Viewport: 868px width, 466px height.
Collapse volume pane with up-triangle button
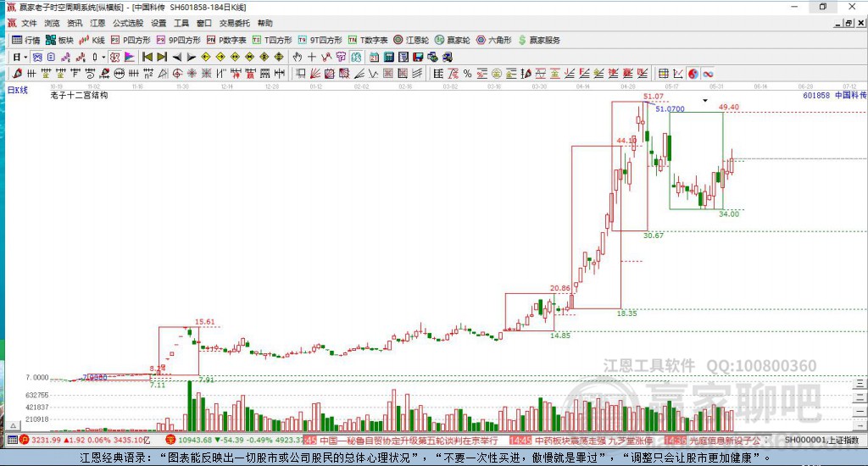[14, 425]
